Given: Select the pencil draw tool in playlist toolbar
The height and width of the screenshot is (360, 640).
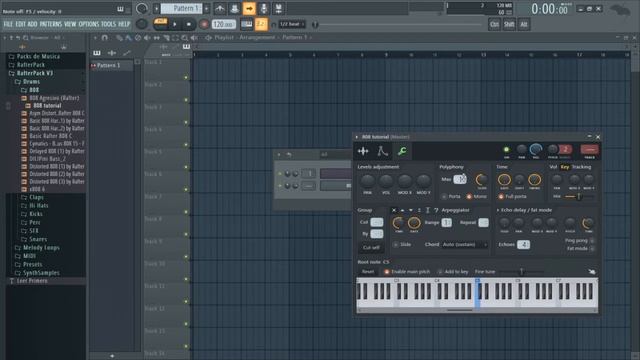Looking at the screenshot, I should [x=119, y=38].
